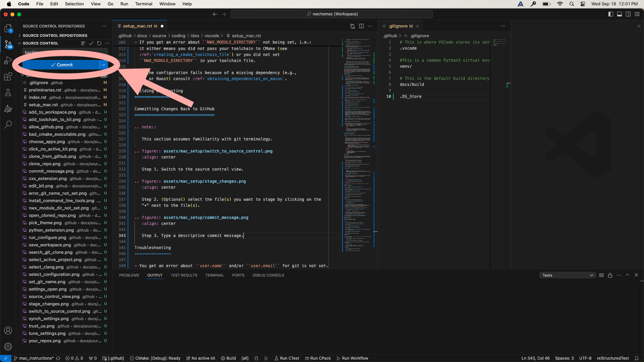Close the .gitignore tab
Screen dimensions: 644x362
pyautogui.click(x=418, y=26)
